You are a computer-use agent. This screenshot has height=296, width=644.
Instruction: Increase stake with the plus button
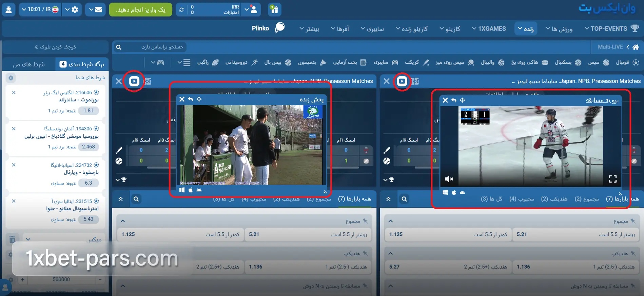click(22, 280)
